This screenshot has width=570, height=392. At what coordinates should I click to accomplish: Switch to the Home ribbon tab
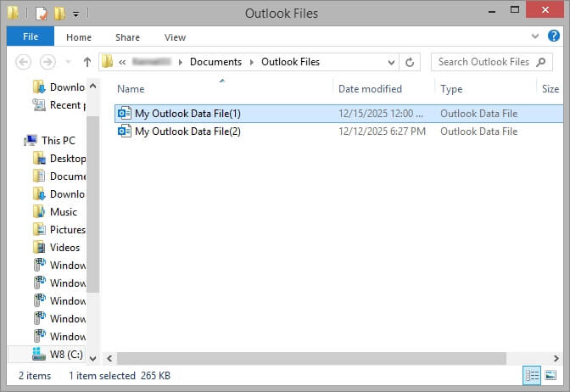[x=79, y=37]
